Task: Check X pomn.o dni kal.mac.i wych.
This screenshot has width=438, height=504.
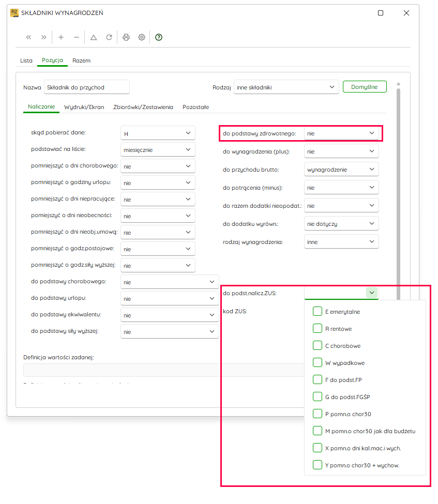Action: tap(318, 448)
